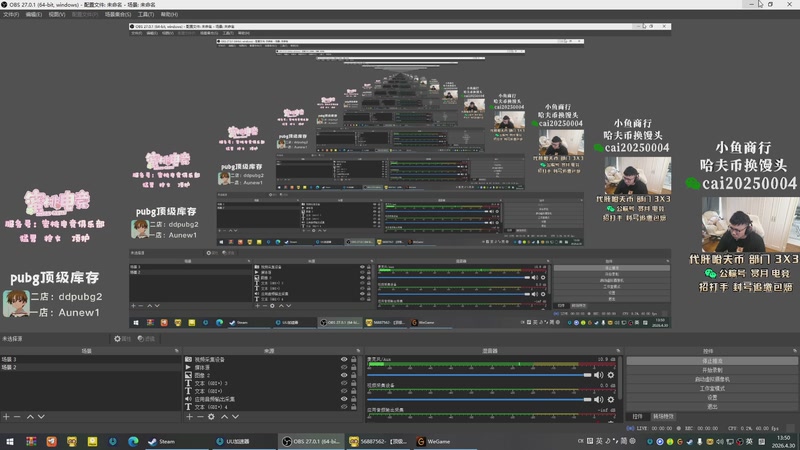Open 麦克风/Aux channel settings gear
The image size is (800, 450).
(x=611, y=375)
